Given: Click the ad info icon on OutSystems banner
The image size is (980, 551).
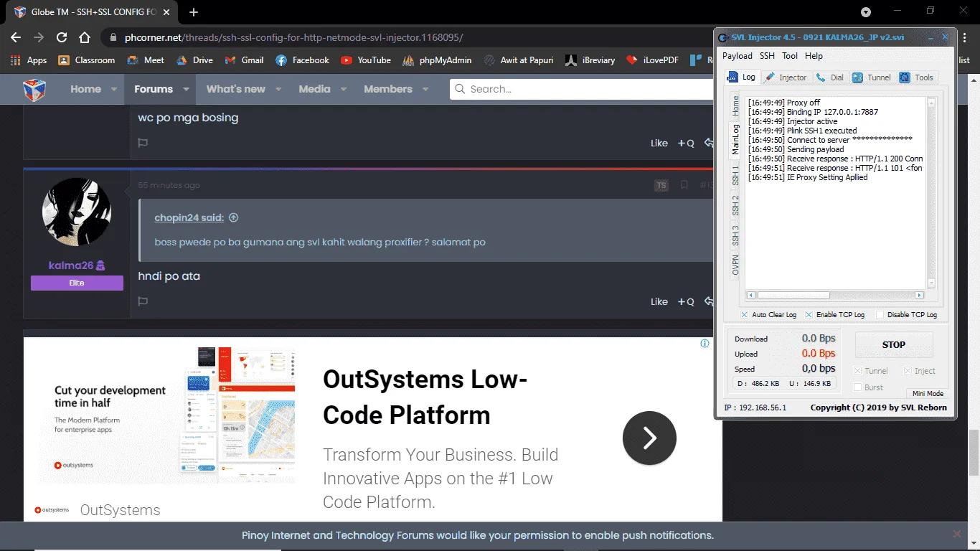Looking at the screenshot, I should click(705, 344).
